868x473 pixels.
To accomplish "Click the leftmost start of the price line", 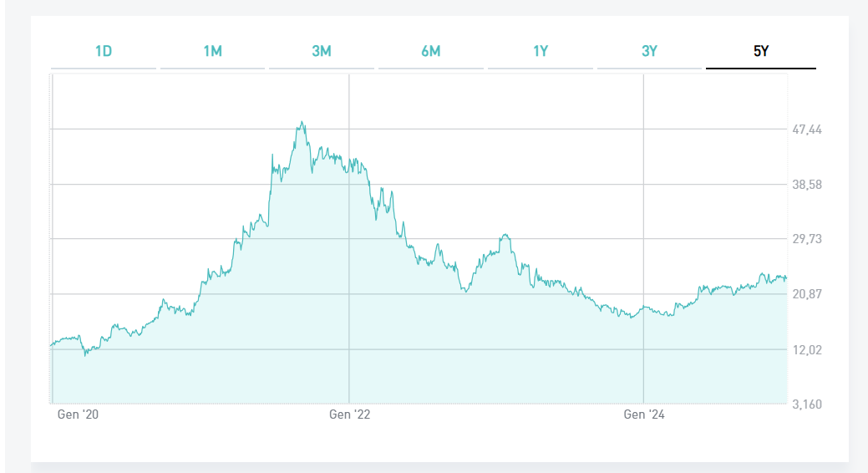I will tap(52, 344).
